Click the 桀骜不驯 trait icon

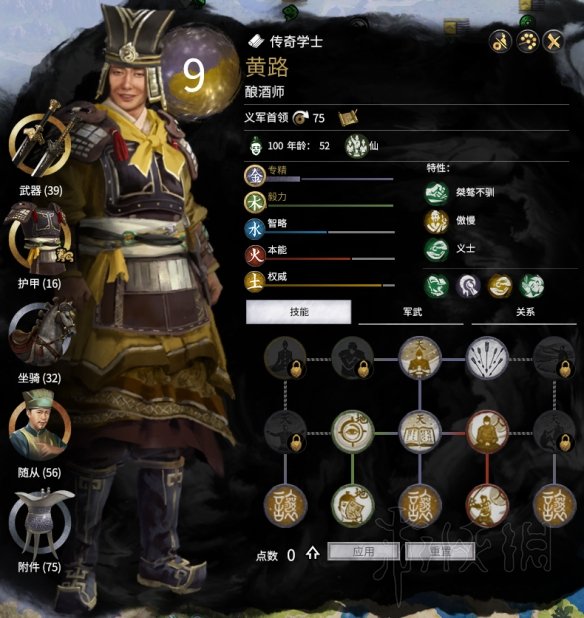tap(436, 193)
